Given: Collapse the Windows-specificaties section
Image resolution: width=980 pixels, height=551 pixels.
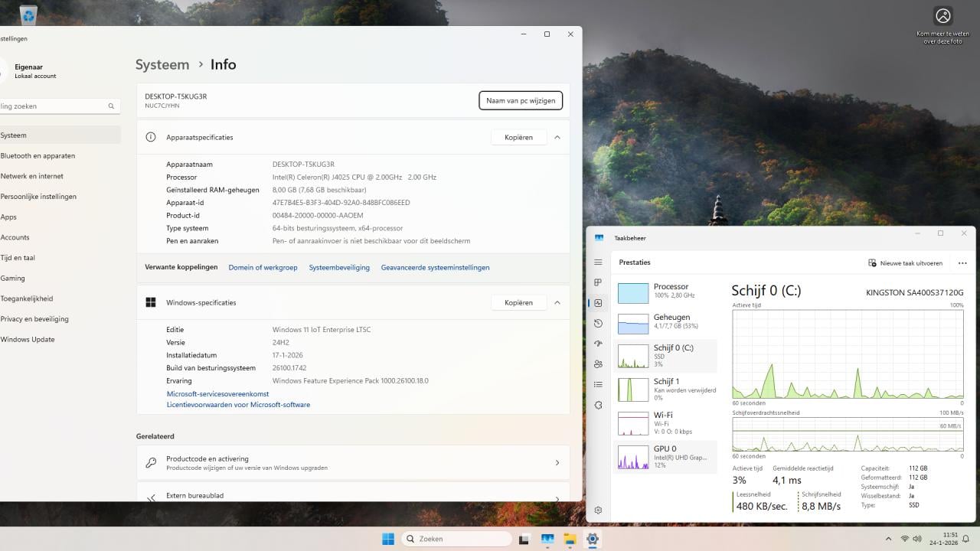Looking at the screenshot, I should 557,303.
